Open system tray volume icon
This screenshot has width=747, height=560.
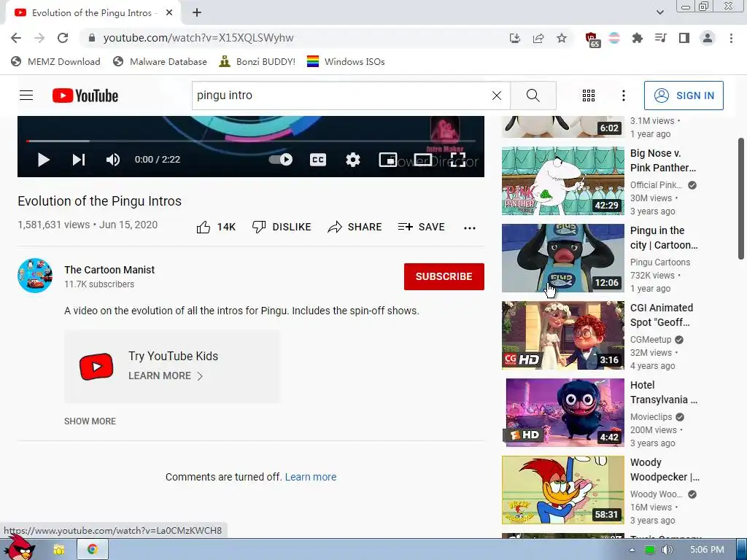coord(667,550)
